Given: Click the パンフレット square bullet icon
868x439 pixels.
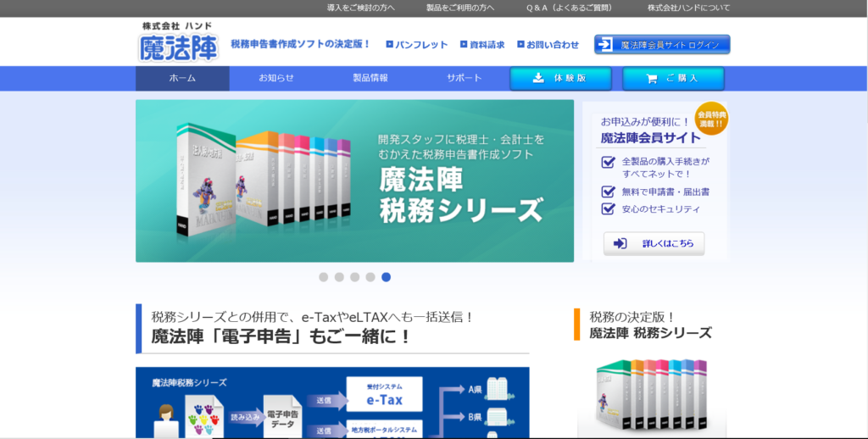Looking at the screenshot, I should 390,44.
